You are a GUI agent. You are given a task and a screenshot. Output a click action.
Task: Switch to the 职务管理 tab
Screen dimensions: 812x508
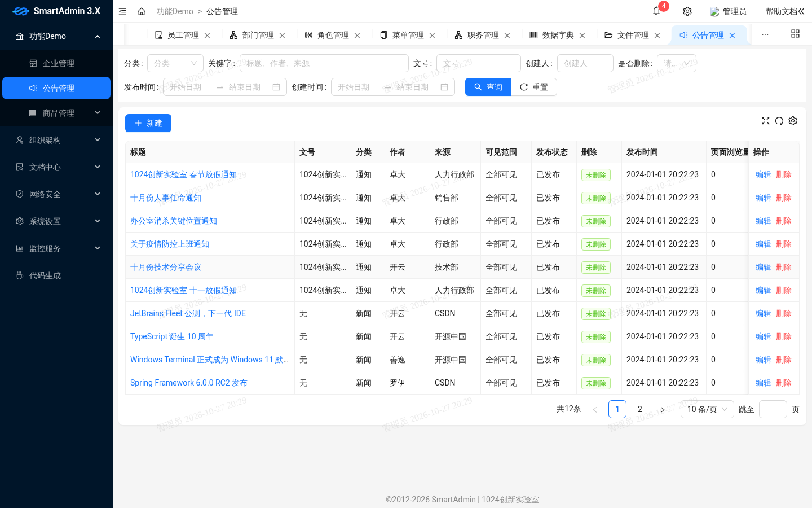(483, 35)
